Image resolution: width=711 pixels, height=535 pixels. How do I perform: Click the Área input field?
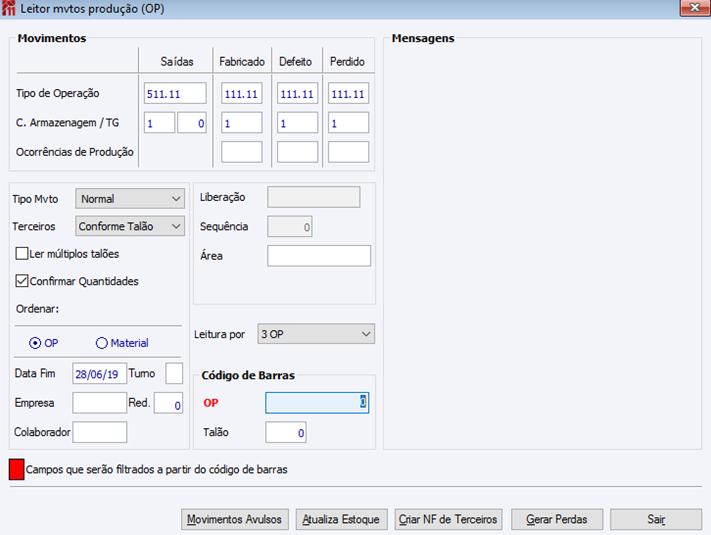(319, 256)
